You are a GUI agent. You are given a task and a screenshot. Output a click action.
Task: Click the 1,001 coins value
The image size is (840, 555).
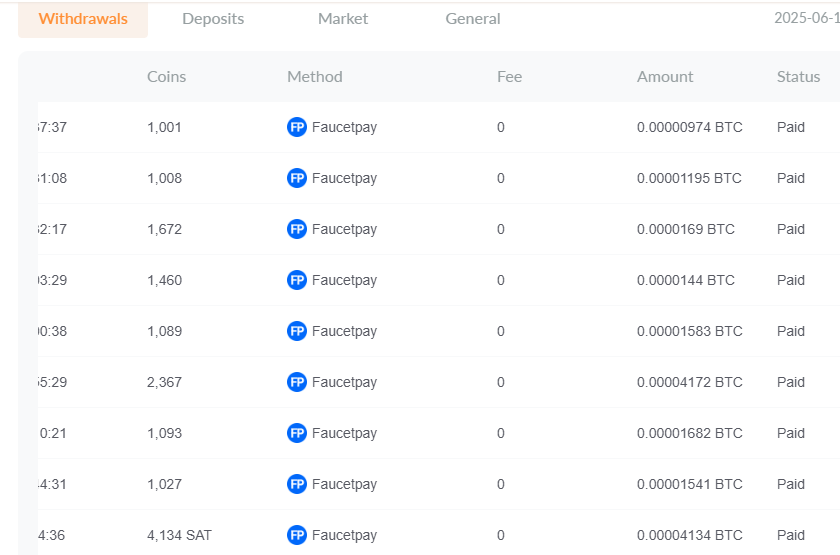[164, 128]
